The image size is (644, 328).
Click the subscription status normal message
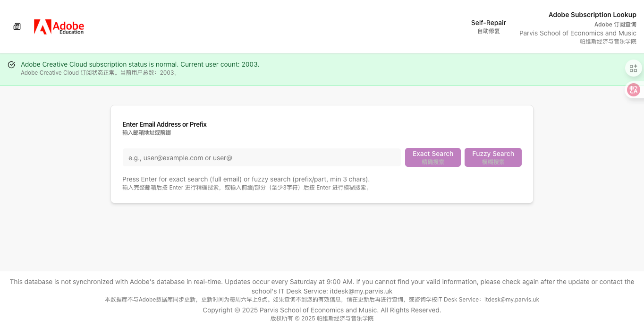coord(140,64)
